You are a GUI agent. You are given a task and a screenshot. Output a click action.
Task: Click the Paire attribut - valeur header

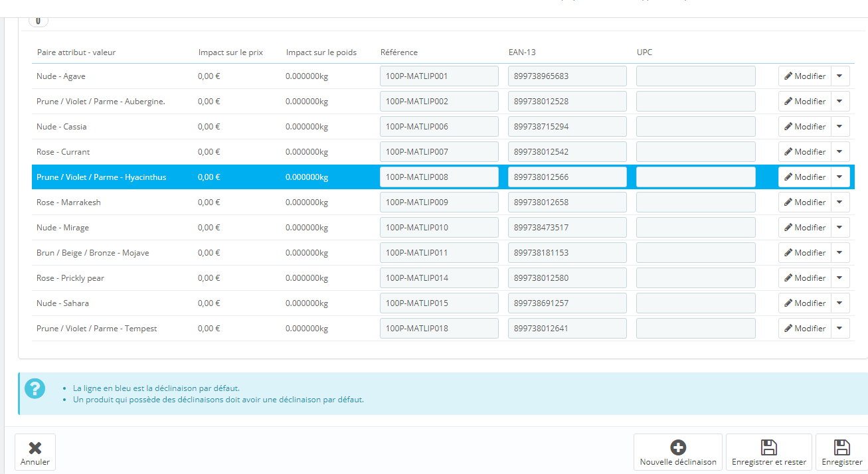click(76, 52)
